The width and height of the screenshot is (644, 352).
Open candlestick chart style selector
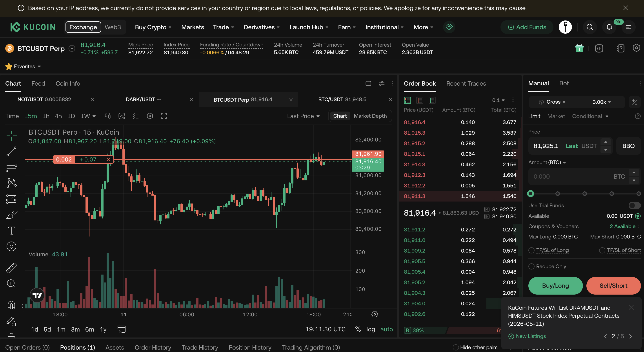(x=108, y=116)
